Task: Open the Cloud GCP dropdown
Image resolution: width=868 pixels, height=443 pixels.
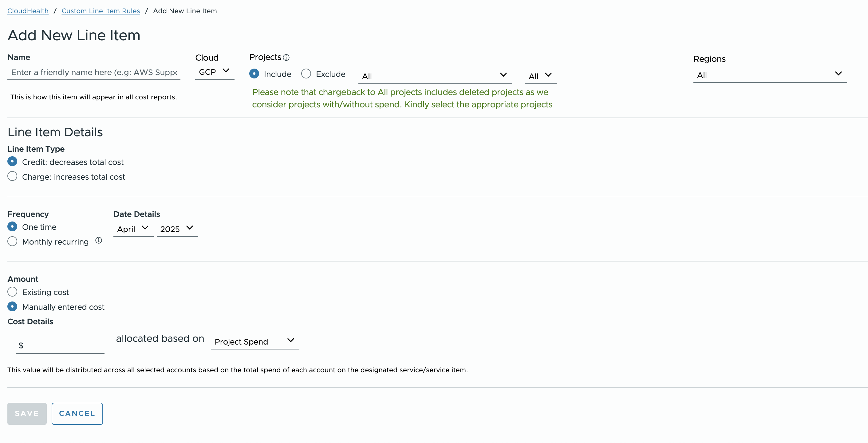Action: tap(214, 72)
